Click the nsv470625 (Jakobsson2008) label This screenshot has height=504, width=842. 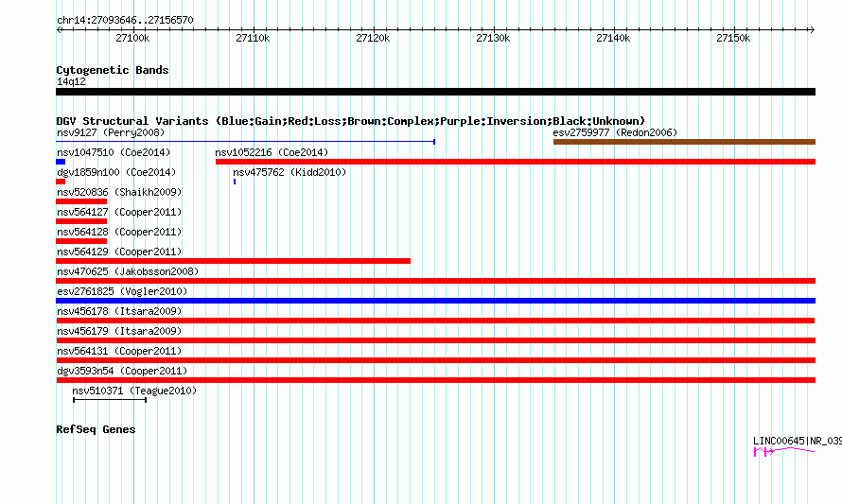tap(128, 271)
